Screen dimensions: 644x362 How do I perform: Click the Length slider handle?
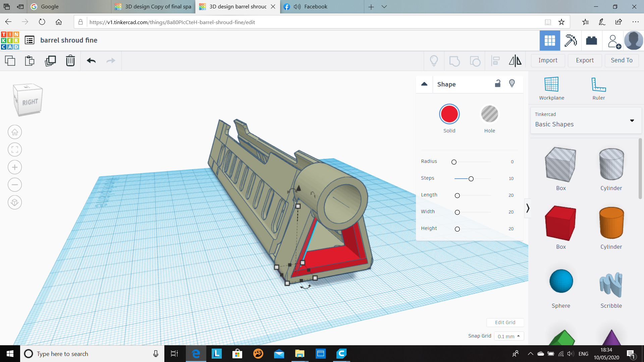click(x=457, y=195)
